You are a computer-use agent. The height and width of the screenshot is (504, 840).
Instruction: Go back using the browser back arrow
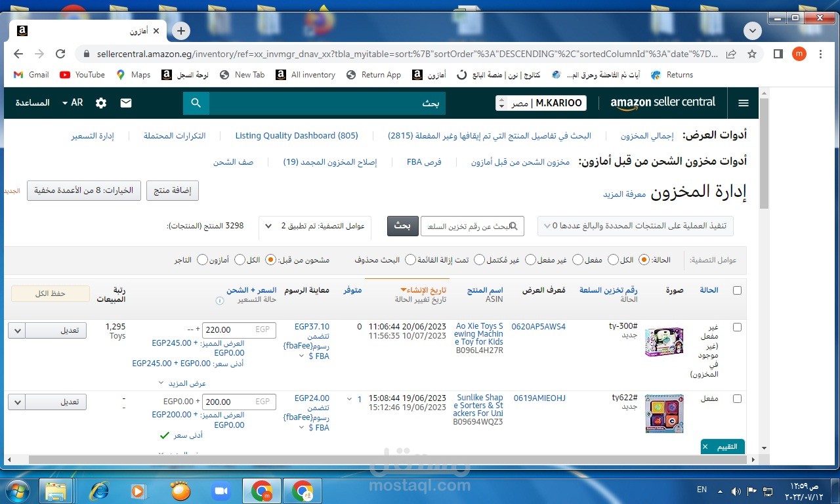(18, 54)
